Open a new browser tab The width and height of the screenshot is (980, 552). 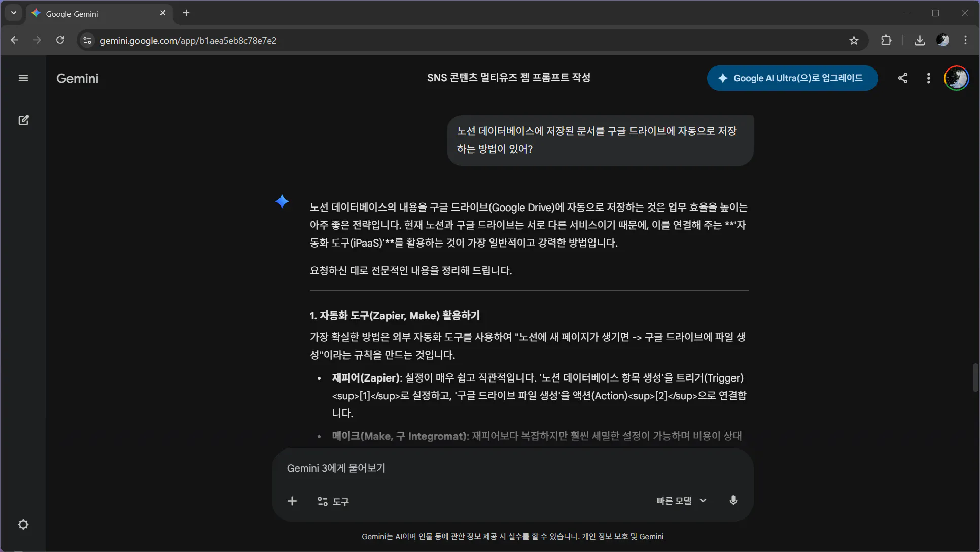tap(186, 13)
